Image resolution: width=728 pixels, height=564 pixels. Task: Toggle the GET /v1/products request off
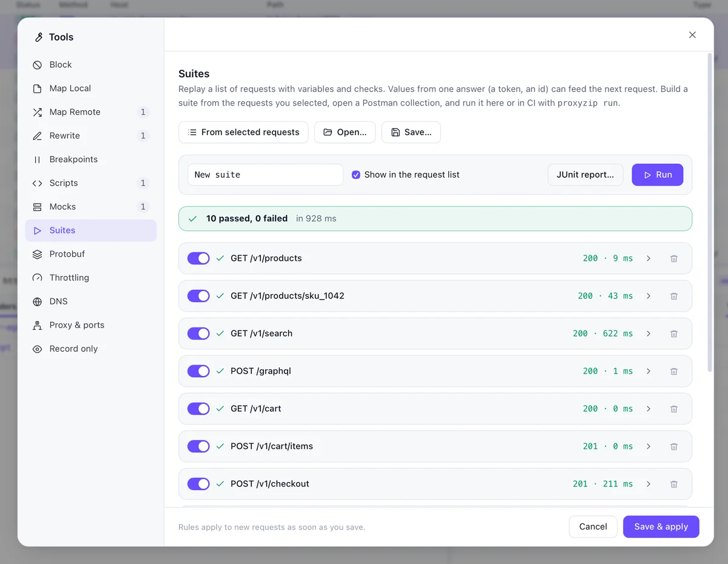[x=198, y=258]
